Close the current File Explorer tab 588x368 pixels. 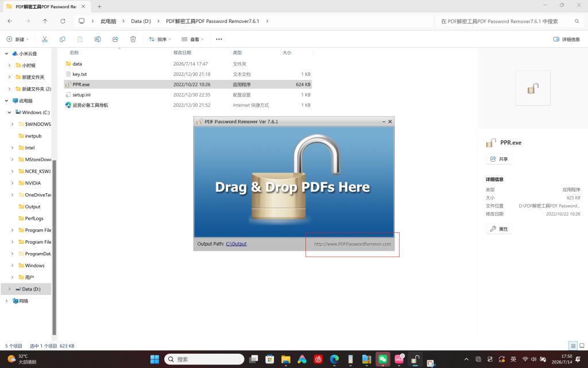[83, 6]
